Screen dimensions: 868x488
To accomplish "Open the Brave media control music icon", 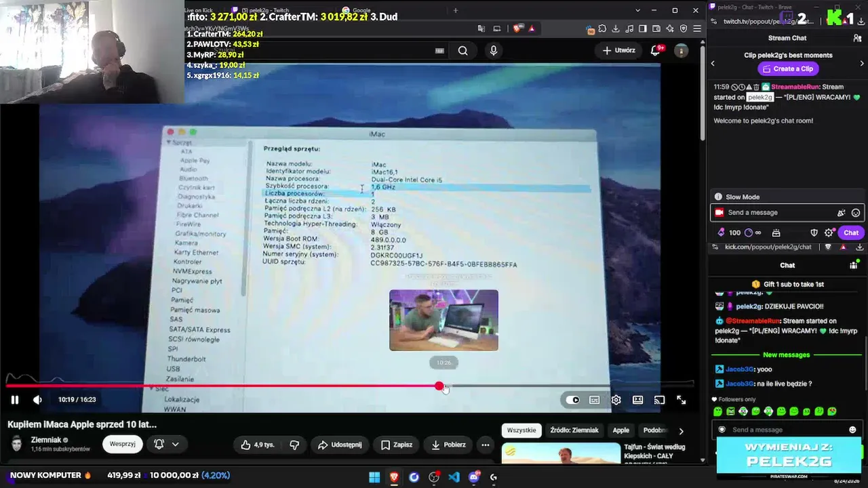I will (x=629, y=28).
